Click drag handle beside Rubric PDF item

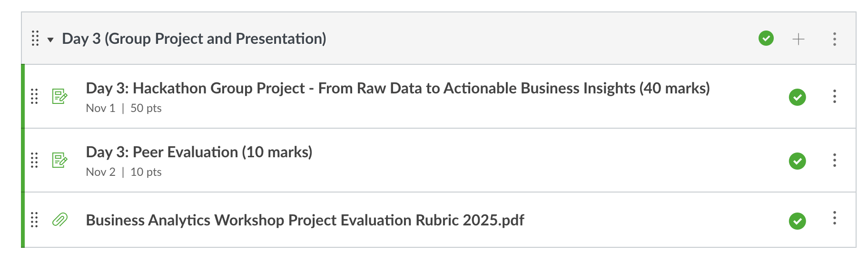click(x=34, y=220)
